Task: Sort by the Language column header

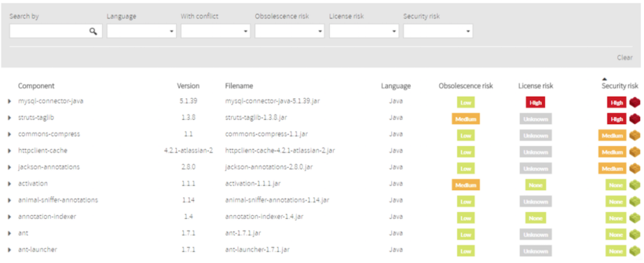Action: [396, 86]
